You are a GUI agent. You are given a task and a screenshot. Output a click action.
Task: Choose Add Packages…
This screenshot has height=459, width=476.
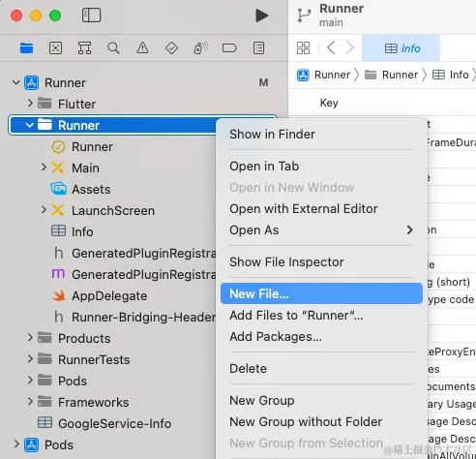[x=321, y=337]
